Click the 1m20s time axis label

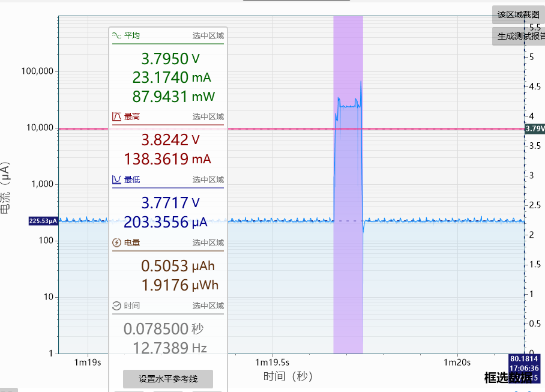(x=457, y=363)
